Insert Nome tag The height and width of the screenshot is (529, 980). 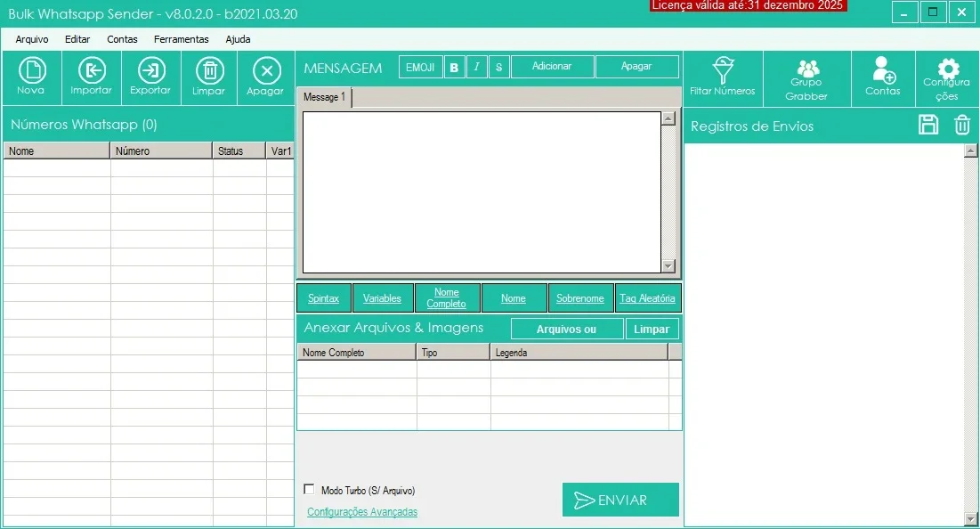pos(513,298)
